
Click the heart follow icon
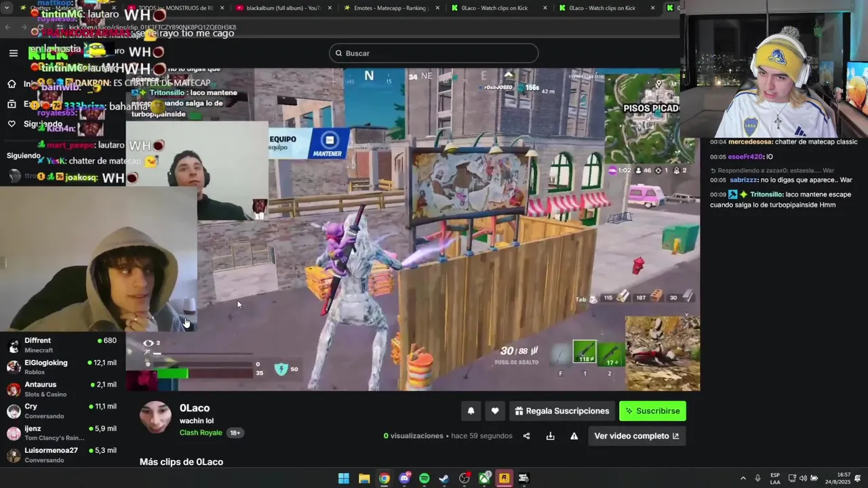(x=495, y=411)
